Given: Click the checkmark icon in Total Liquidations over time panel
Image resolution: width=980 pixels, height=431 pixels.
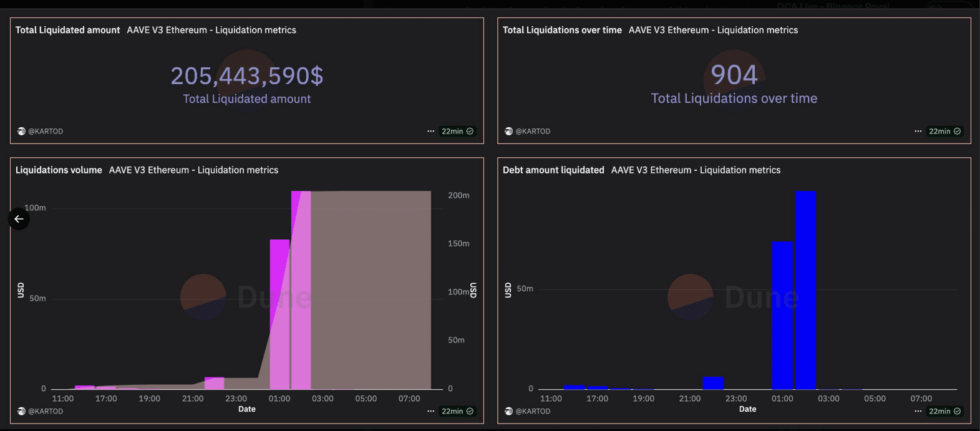Looking at the screenshot, I should pyautogui.click(x=958, y=132).
